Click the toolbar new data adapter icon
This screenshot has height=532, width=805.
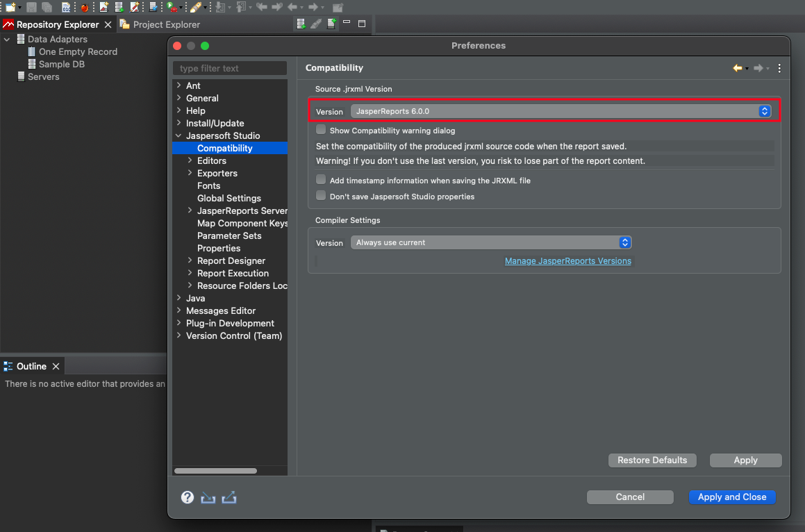click(119, 7)
